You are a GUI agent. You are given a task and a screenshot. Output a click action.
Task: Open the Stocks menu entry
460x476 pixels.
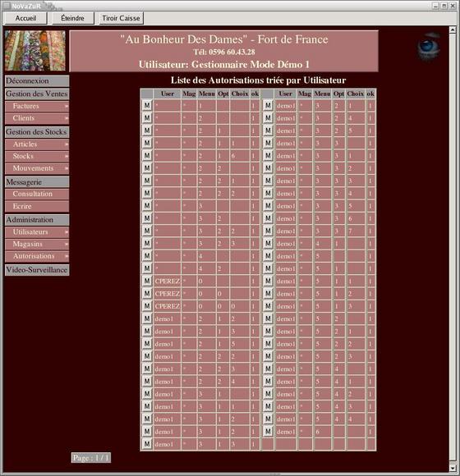pos(37,156)
